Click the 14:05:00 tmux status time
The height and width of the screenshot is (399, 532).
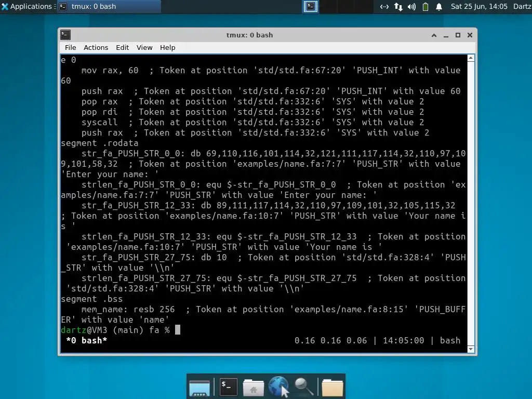click(403, 340)
